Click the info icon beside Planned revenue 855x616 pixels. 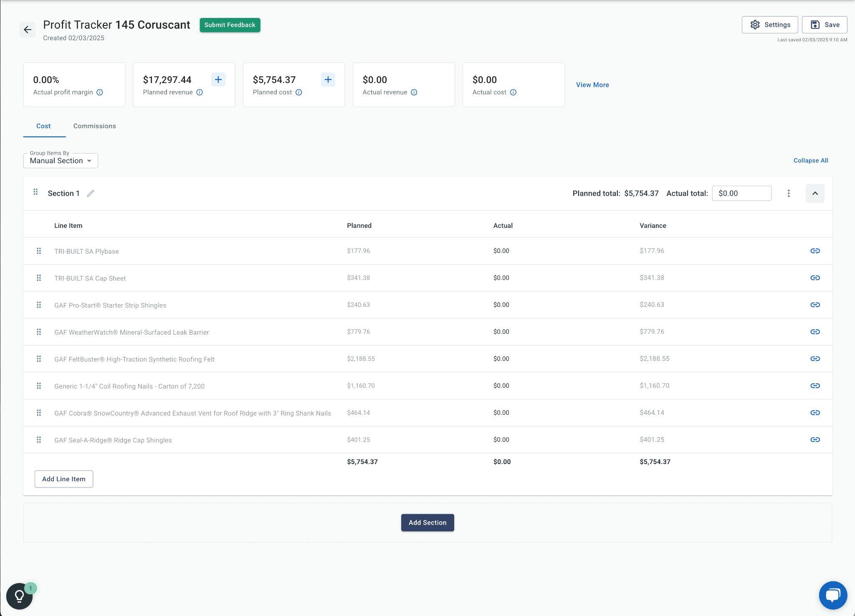click(200, 92)
